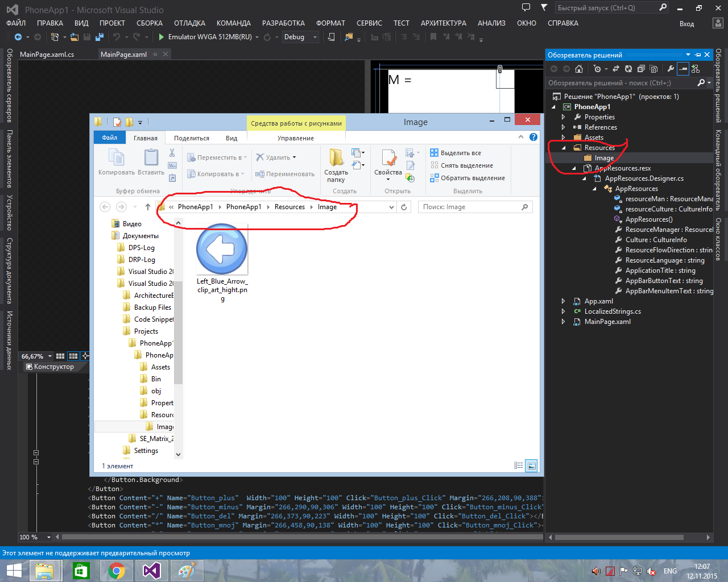728x582 pixels.
Task: Select the Image folder in Solution Explorer
Action: (604, 158)
